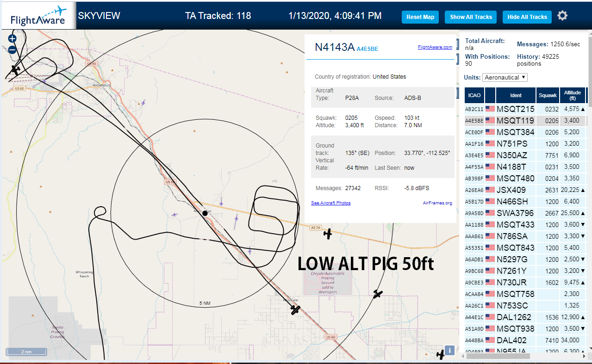
Task: Sort table by Altitude (ft) column header
Action: coord(573,95)
